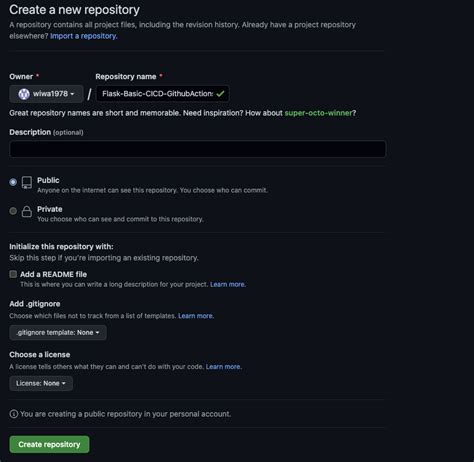
Task: Open Learn more link for README
Action: pyautogui.click(x=228, y=285)
